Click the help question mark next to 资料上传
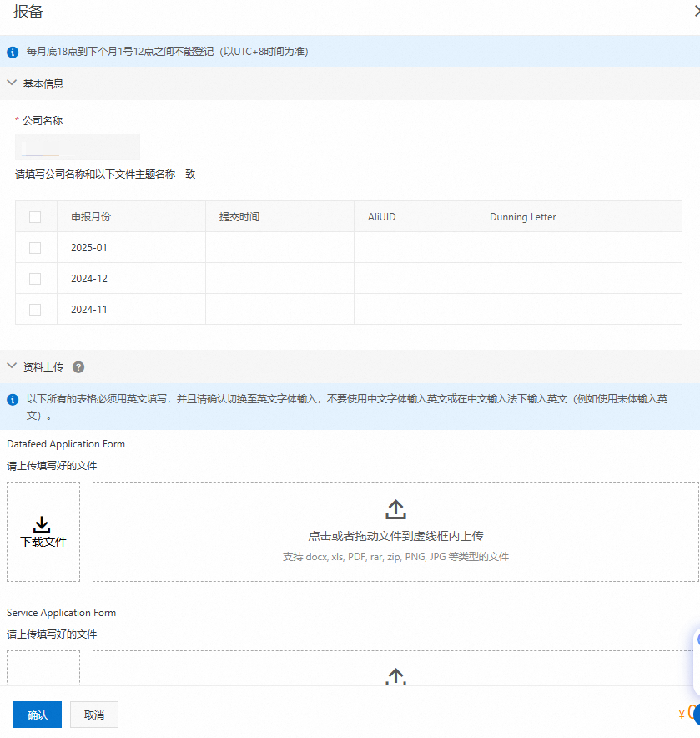This screenshot has width=700, height=738. pos(78,367)
